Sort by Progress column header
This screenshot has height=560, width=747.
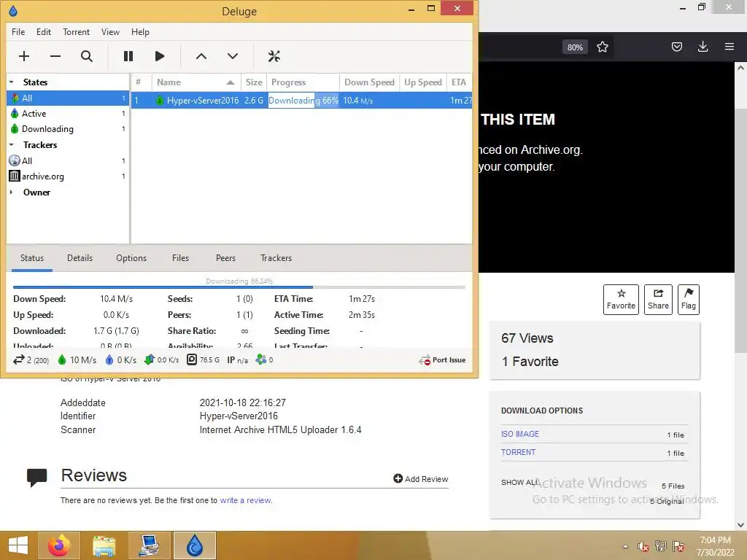[x=303, y=82]
